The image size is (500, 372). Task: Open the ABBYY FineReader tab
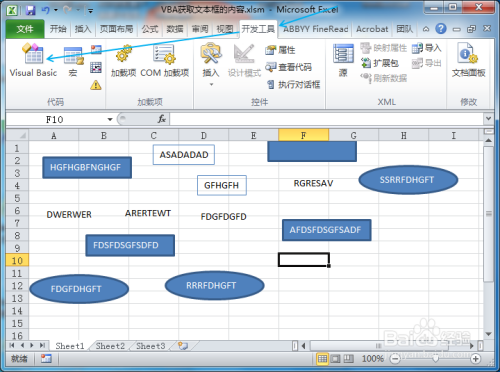[316, 29]
